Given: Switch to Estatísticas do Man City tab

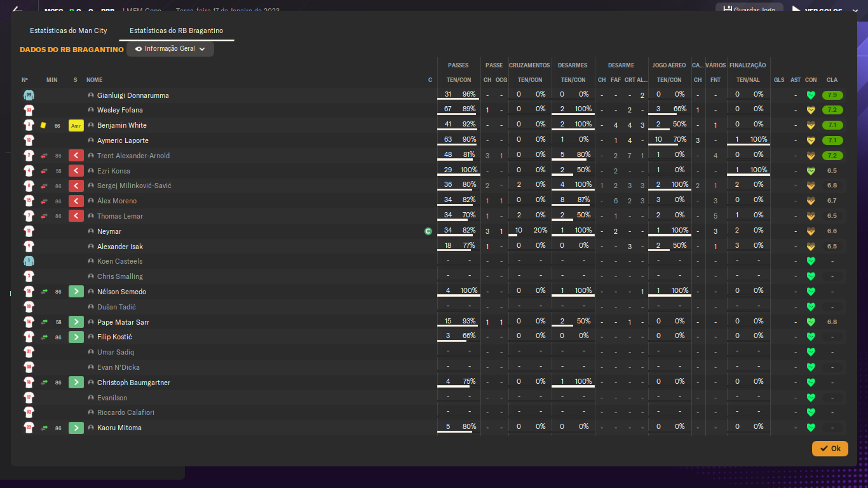Looking at the screenshot, I should [x=68, y=30].
